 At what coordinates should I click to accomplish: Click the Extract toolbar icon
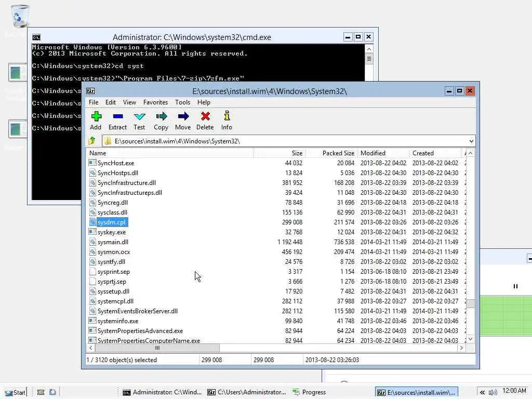point(118,116)
